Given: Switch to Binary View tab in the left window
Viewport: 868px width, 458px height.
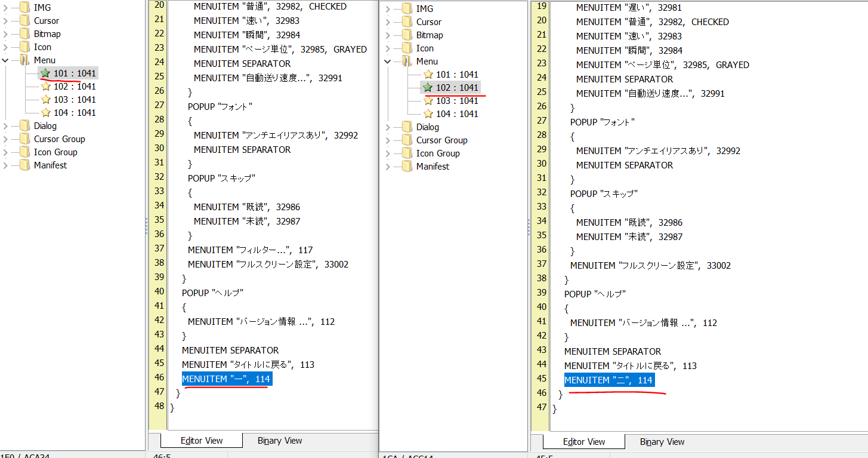Looking at the screenshot, I should click(280, 441).
